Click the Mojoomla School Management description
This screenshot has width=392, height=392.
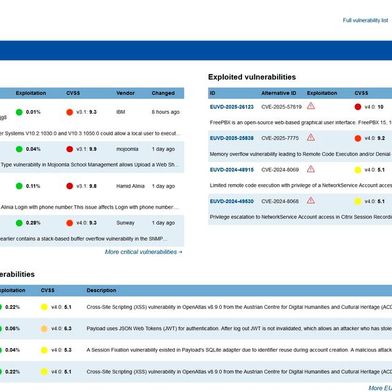coord(90,165)
